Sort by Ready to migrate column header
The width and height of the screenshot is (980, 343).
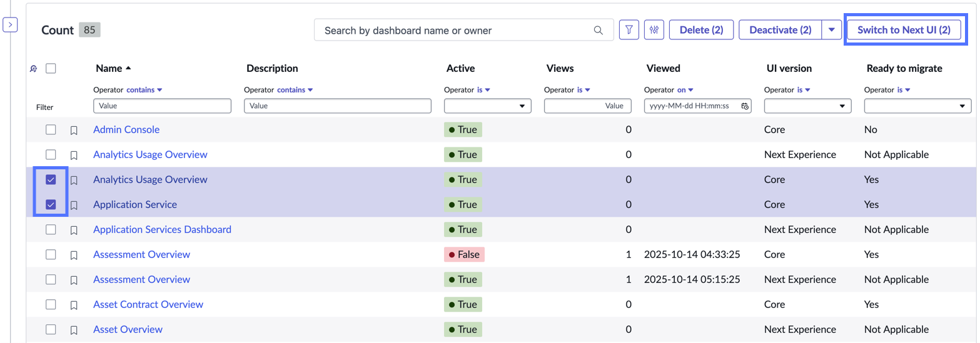[x=904, y=68]
